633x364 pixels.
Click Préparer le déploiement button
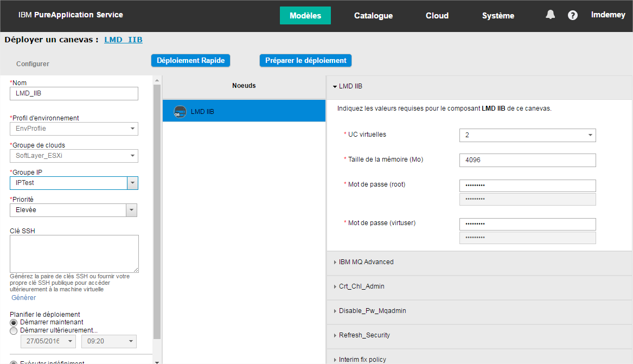pyautogui.click(x=305, y=61)
